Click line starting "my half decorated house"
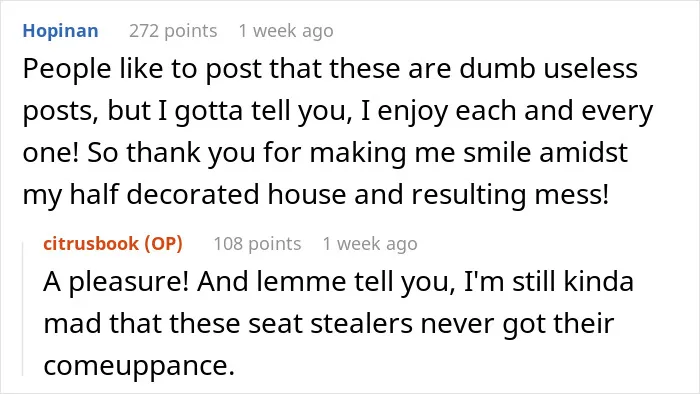This screenshot has height=394, width=700. coord(316,195)
